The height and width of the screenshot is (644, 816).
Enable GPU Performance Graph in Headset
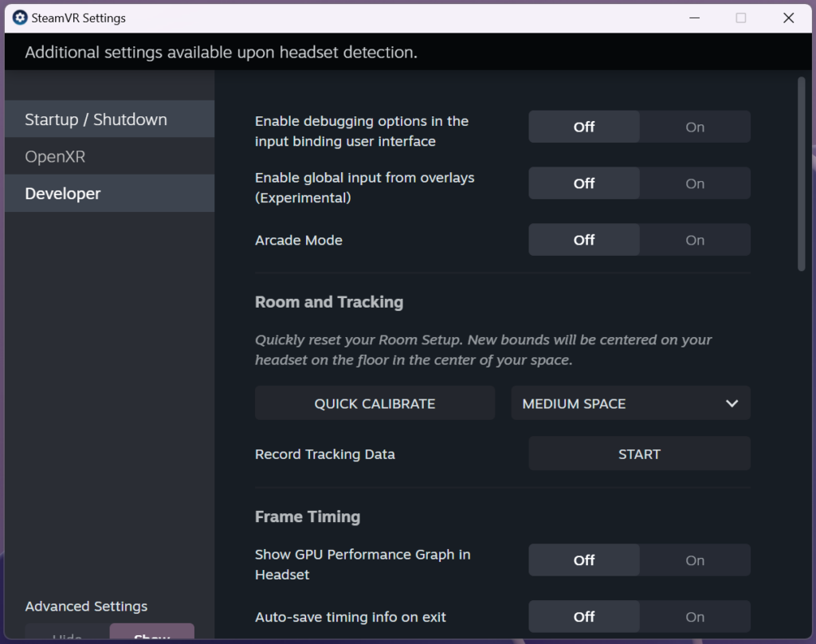click(x=694, y=560)
